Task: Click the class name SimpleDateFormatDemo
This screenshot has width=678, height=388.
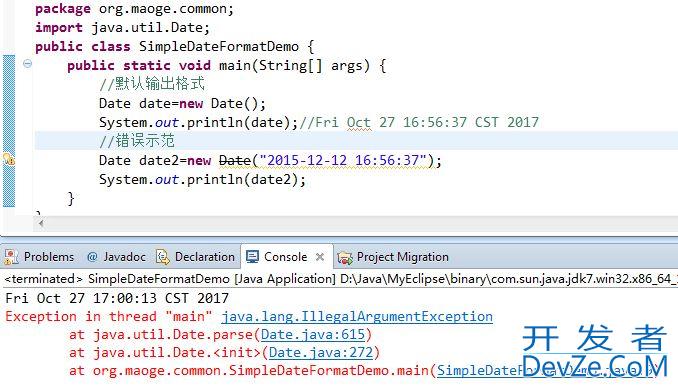Action: 219,46
